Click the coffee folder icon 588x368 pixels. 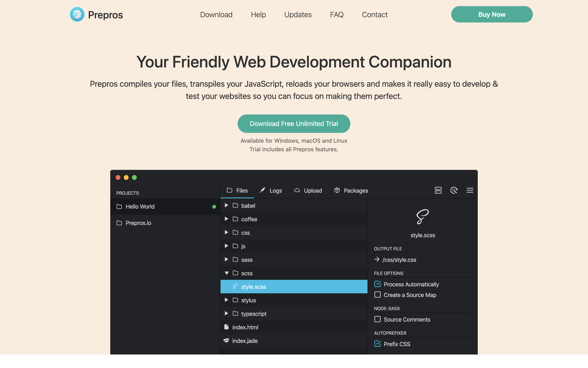coord(235,219)
